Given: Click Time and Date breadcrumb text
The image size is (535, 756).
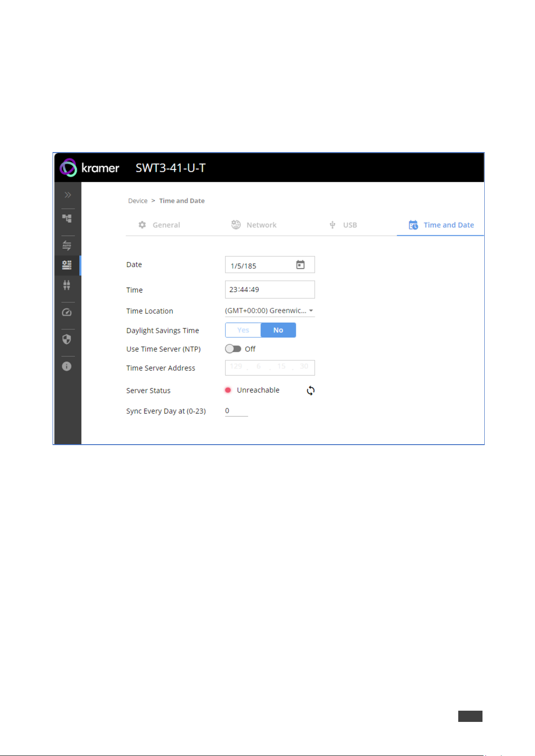Looking at the screenshot, I should (182, 201).
